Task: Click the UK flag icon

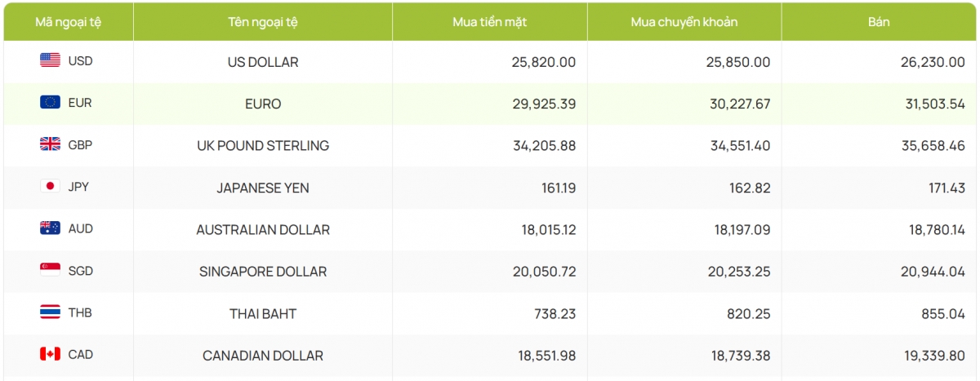Action: [x=50, y=144]
